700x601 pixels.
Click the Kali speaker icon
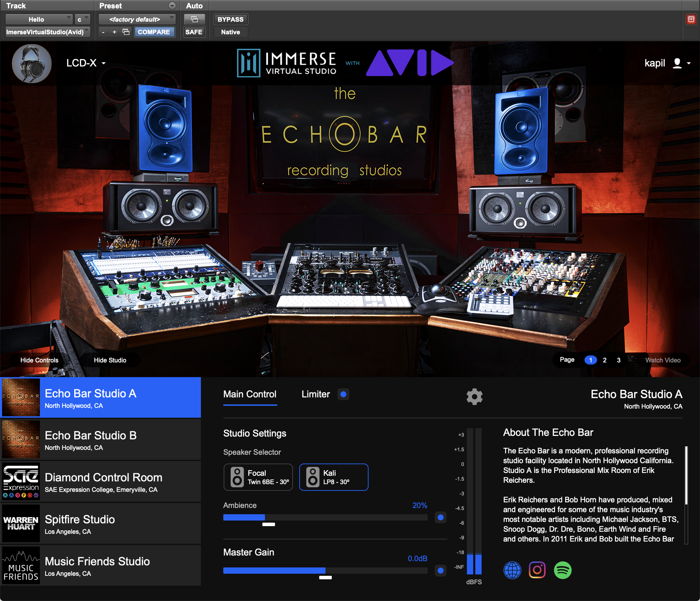pyautogui.click(x=313, y=477)
